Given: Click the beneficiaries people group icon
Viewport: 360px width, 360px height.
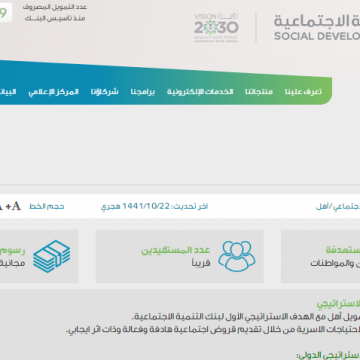Looking at the screenshot, I should (x=237, y=256).
